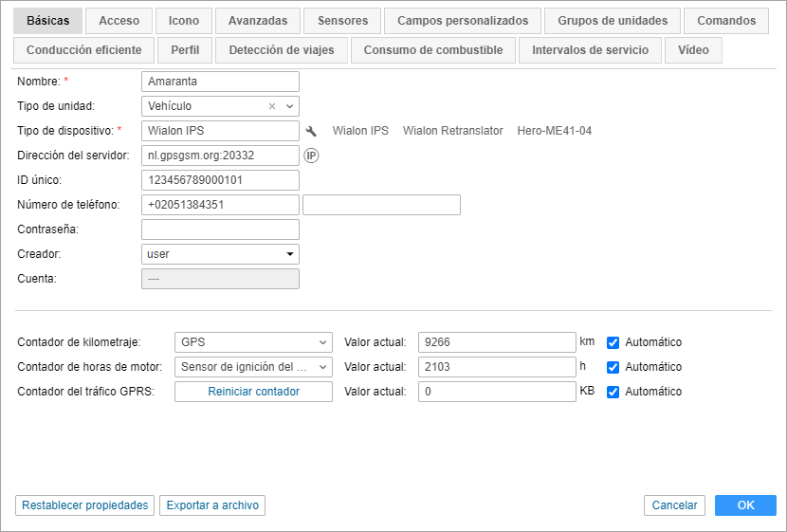Open the Consumo de combustible tab
787x532 pixels.
pyautogui.click(x=433, y=50)
